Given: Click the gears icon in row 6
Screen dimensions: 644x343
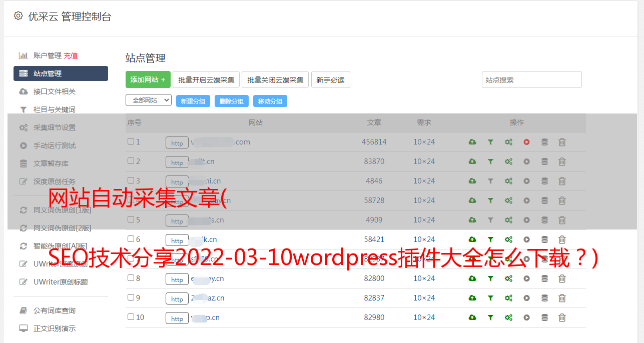Looking at the screenshot, I should click(x=508, y=239).
